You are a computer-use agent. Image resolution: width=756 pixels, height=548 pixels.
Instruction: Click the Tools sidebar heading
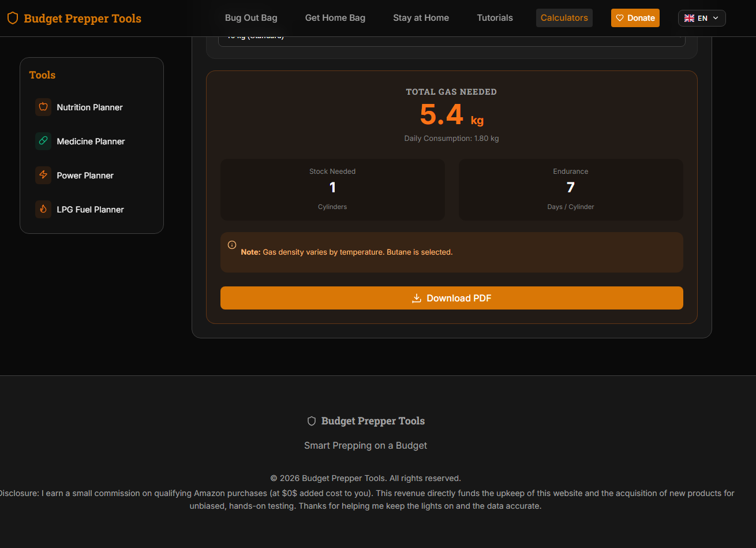tap(42, 75)
